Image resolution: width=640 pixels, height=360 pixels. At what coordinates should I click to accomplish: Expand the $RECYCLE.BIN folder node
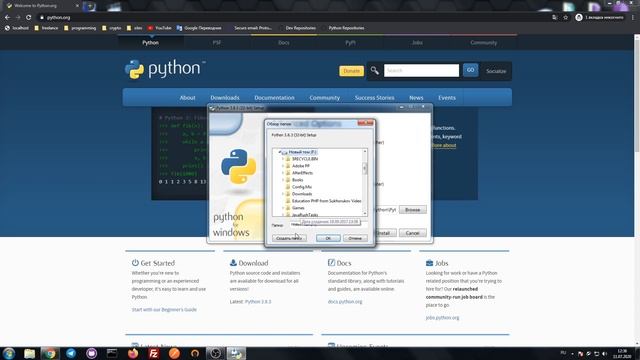coord(283,159)
